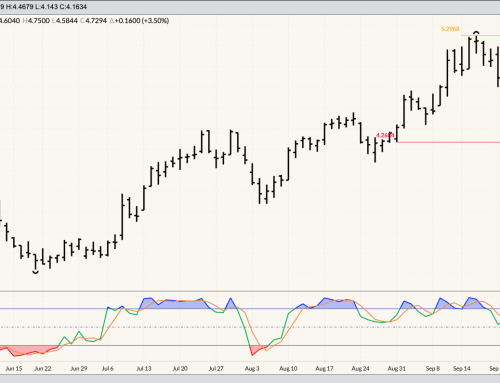500x383 pixels.
Task: Click the Jul 20 date label
Action: coord(180,368)
